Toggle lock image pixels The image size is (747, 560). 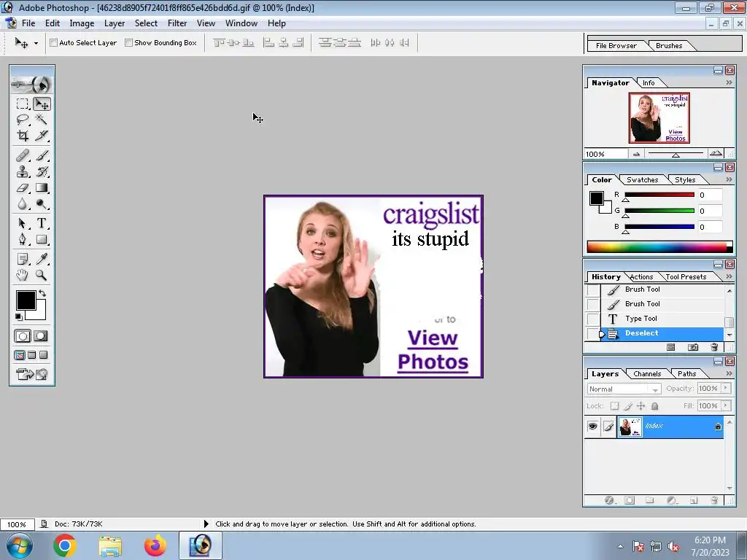pos(628,406)
